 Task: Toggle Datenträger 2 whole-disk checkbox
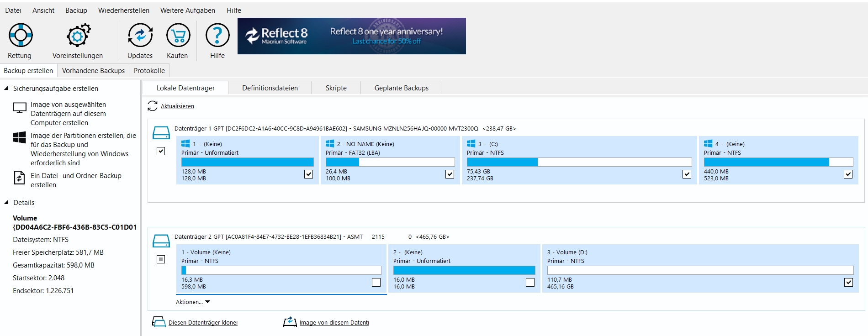(x=161, y=259)
